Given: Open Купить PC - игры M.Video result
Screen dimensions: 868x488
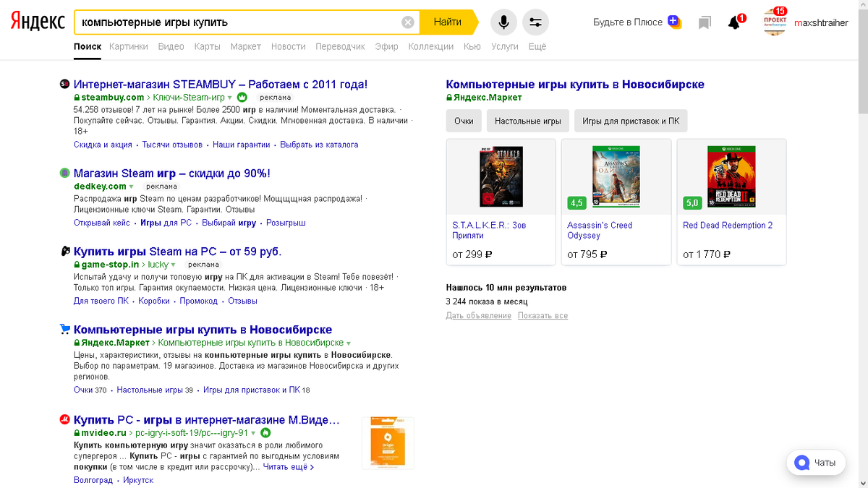Looking at the screenshot, I should coord(207,419).
